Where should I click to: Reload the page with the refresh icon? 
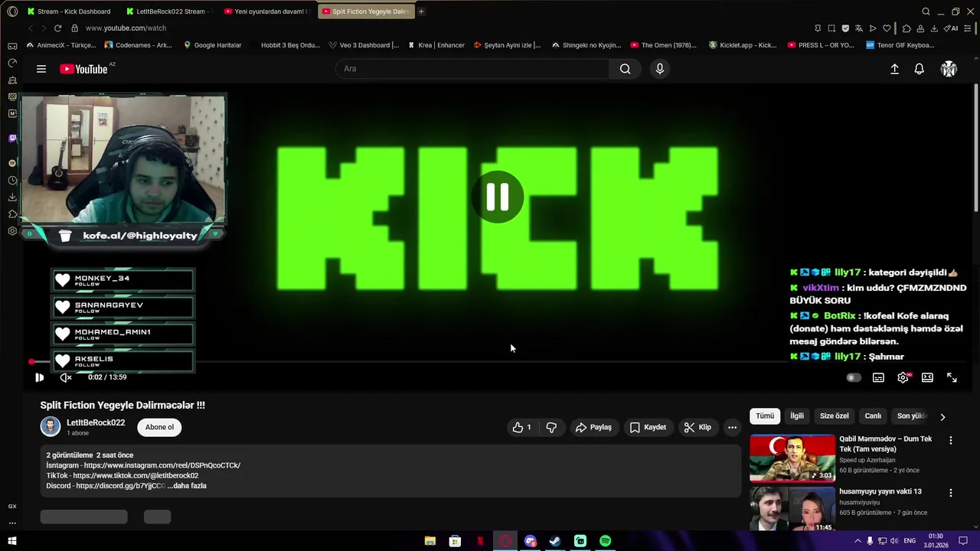click(x=57, y=28)
